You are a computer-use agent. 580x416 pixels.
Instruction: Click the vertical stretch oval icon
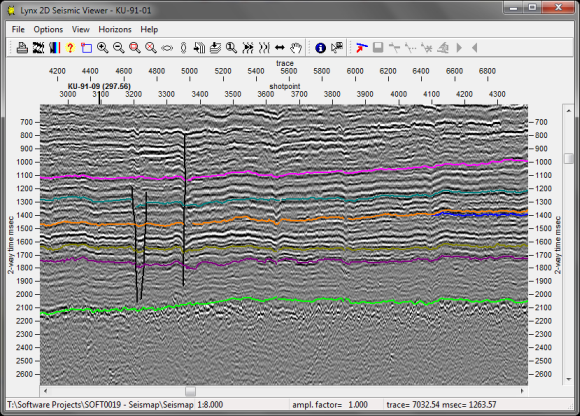point(183,48)
